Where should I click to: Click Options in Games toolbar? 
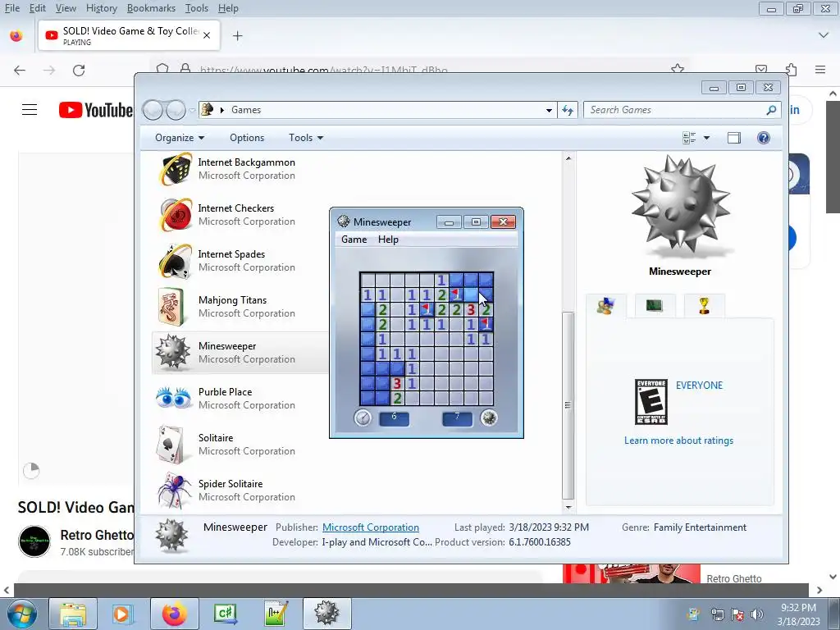tap(247, 138)
